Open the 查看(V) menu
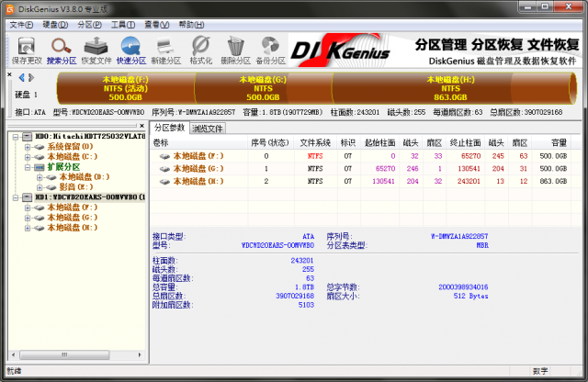Image resolution: width=588 pixels, height=382 pixels. click(x=157, y=25)
